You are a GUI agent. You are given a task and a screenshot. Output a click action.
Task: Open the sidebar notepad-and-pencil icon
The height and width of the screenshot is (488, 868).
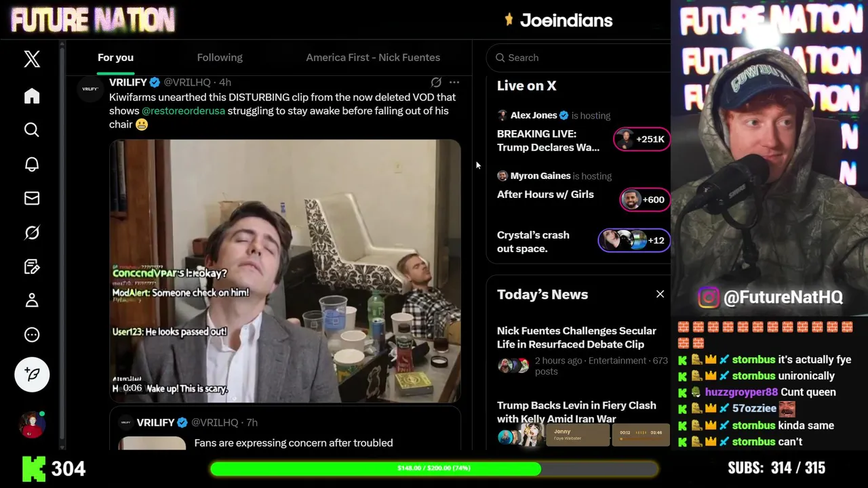pyautogui.click(x=32, y=266)
